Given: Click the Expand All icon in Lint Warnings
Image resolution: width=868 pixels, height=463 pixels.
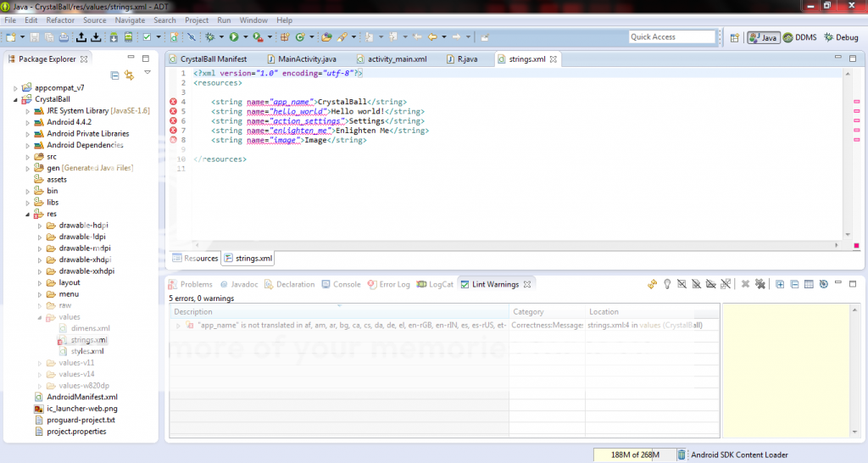Looking at the screenshot, I should pyautogui.click(x=779, y=284).
